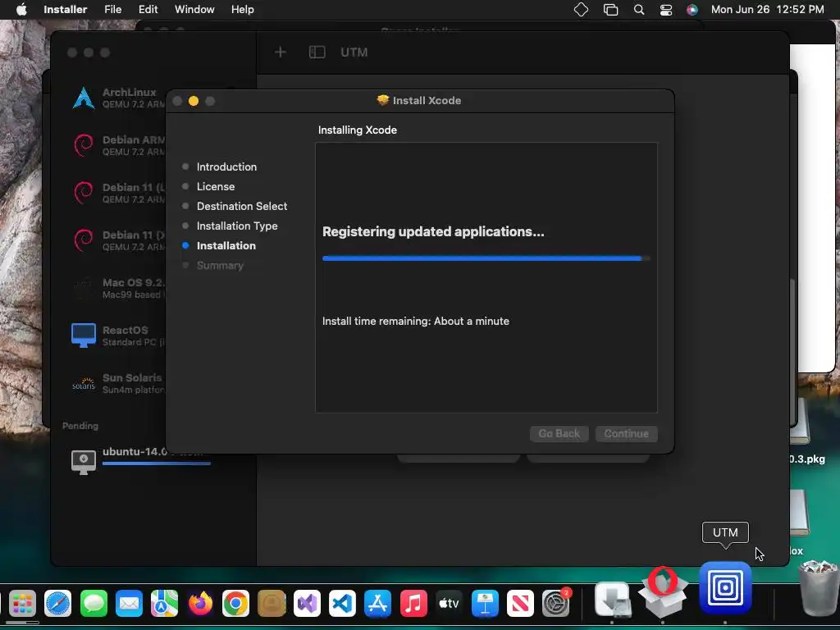The width and height of the screenshot is (840, 630).
Task: Open the Edit menu
Action: point(148,10)
